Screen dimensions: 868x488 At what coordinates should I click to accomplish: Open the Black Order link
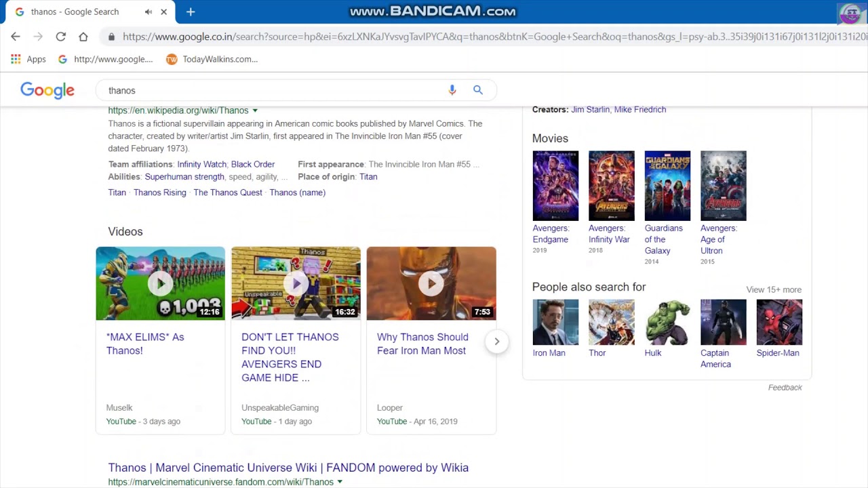pos(253,164)
